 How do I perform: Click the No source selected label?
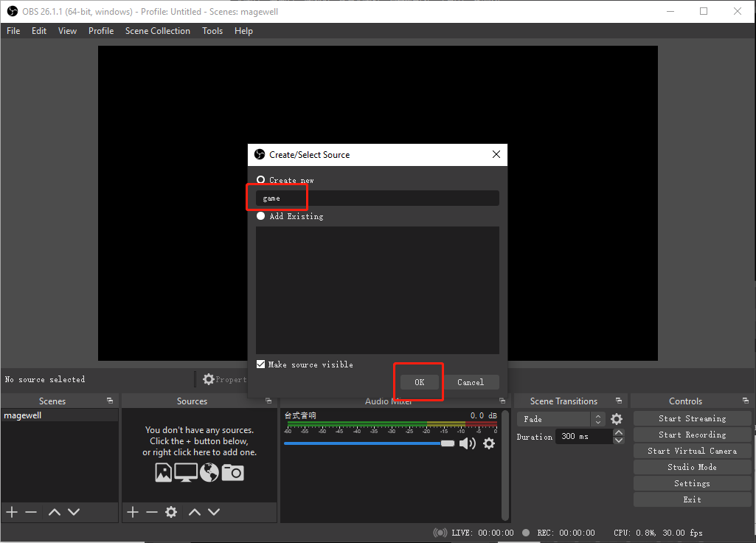[x=45, y=379]
